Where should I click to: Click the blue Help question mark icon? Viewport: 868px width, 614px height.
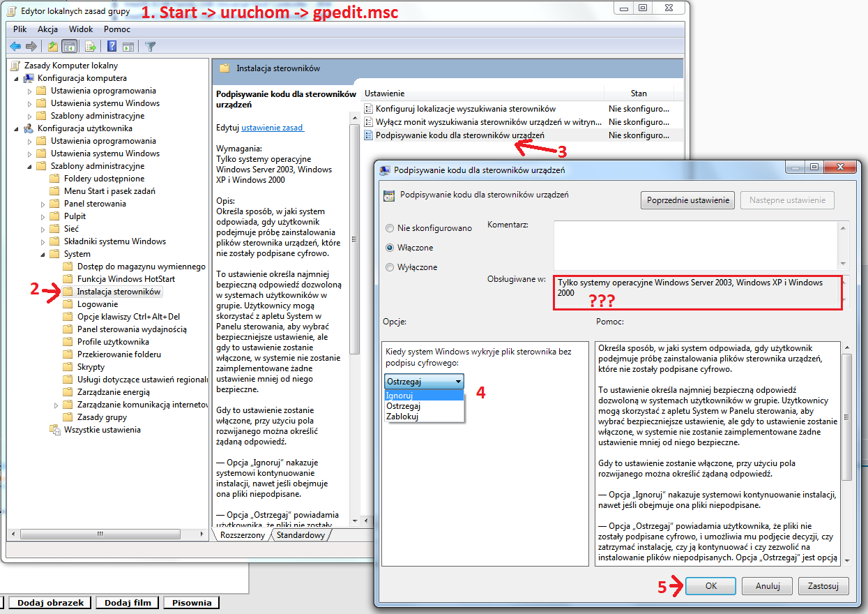(x=112, y=47)
